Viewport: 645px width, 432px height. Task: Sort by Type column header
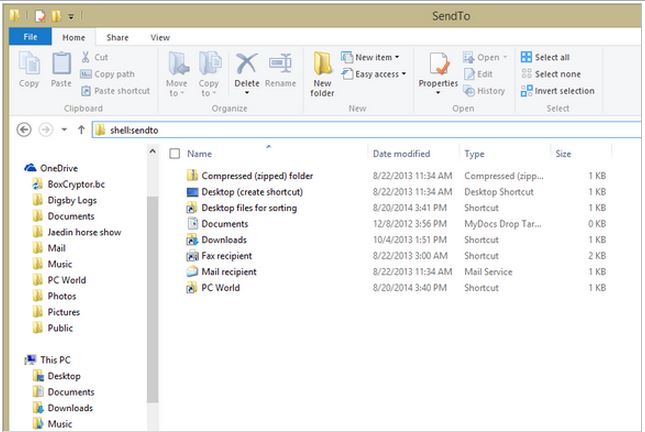474,154
